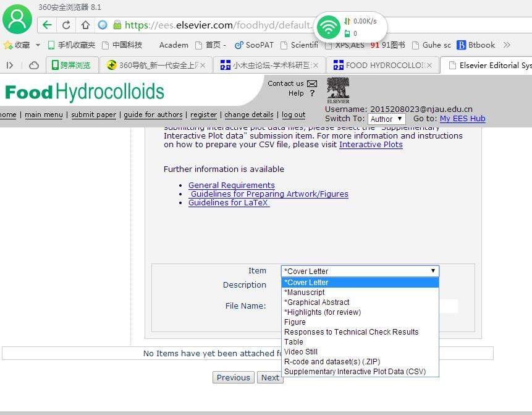Click the Previous button
This screenshot has height=415, width=532.
pyautogui.click(x=234, y=377)
